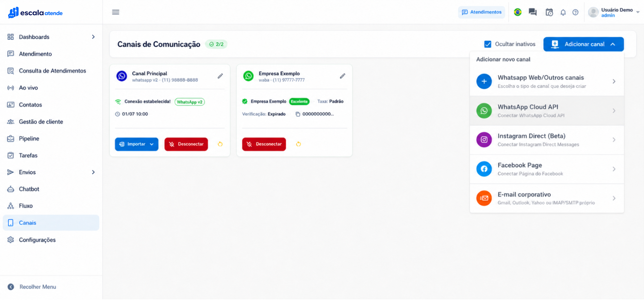This screenshot has width=644, height=302.
Task: Select Whatsapp Web/Outros canais option
Action: tap(547, 82)
